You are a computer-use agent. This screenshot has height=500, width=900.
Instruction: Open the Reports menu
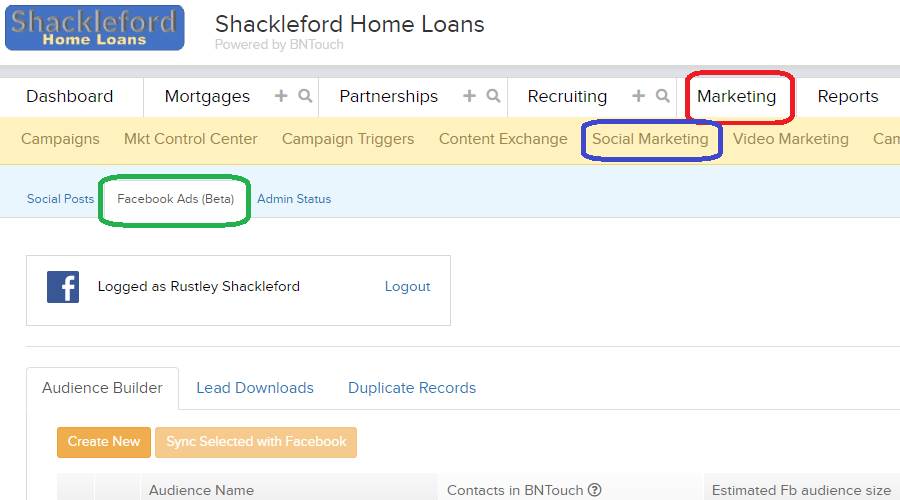[x=848, y=96]
